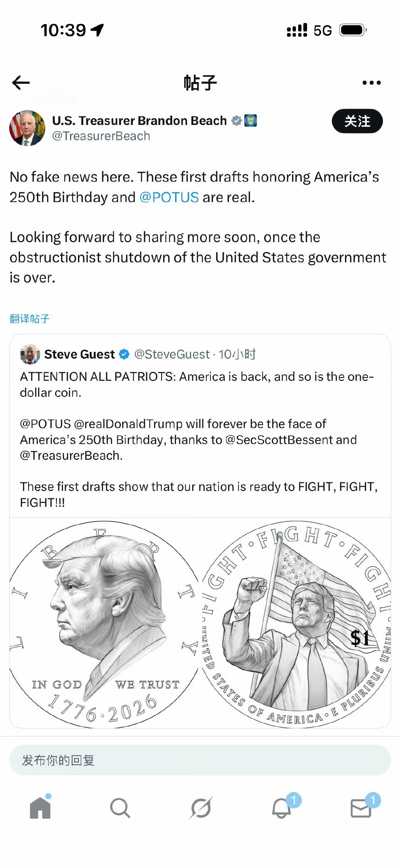Image resolution: width=400 pixels, height=868 pixels.
Task: Tap the 发布你的回复 reply field
Action: (x=200, y=760)
